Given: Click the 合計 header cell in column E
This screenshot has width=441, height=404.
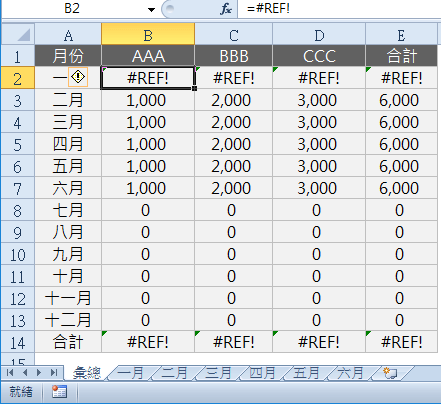Looking at the screenshot, I should tap(401, 56).
